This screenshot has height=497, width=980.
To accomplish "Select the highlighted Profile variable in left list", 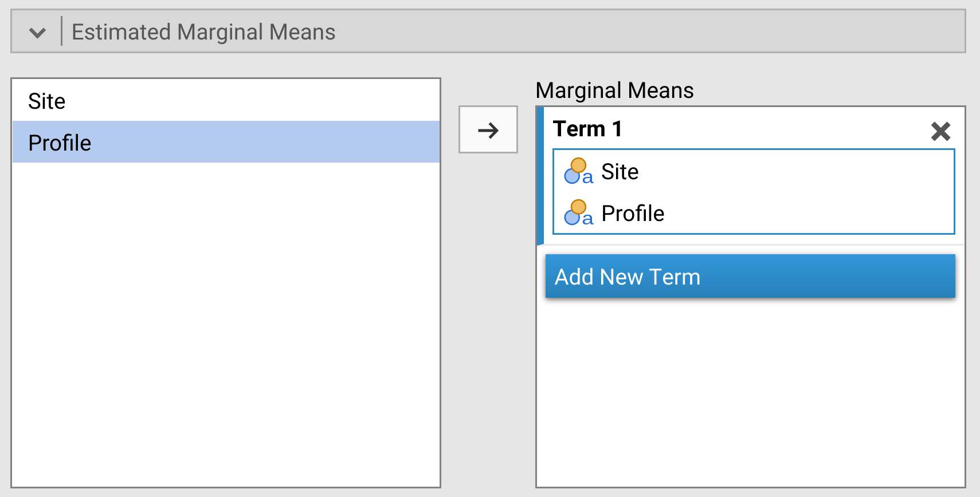I will [x=60, y=143].
